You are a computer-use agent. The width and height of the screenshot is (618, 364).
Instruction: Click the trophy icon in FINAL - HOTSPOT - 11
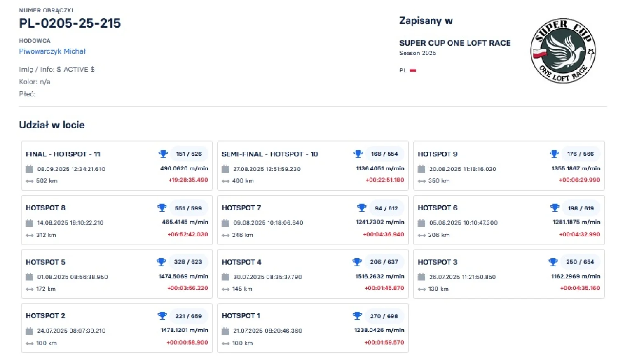coord(163,154)
